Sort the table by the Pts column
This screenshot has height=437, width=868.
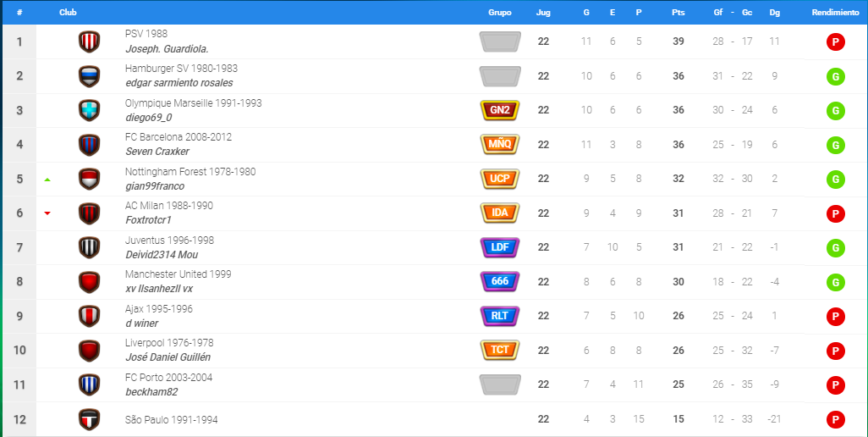pyautogui.click(x=678, y=12)
